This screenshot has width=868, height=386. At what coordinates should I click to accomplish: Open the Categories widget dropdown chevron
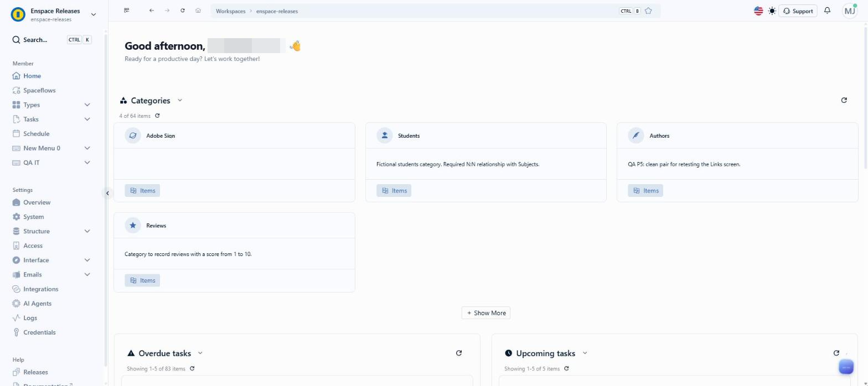180,100
